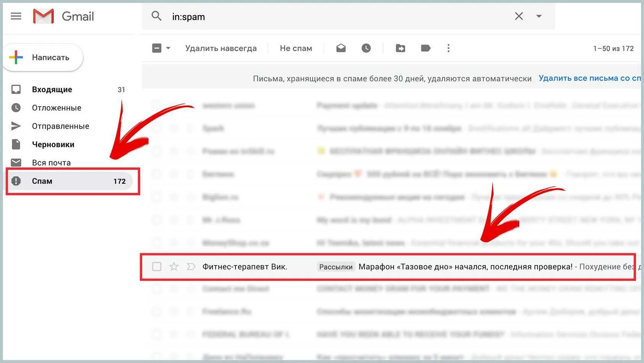
Task: Click Удалить все письма со спамом link
Action: pyautogui.click(x=590, y=78)
